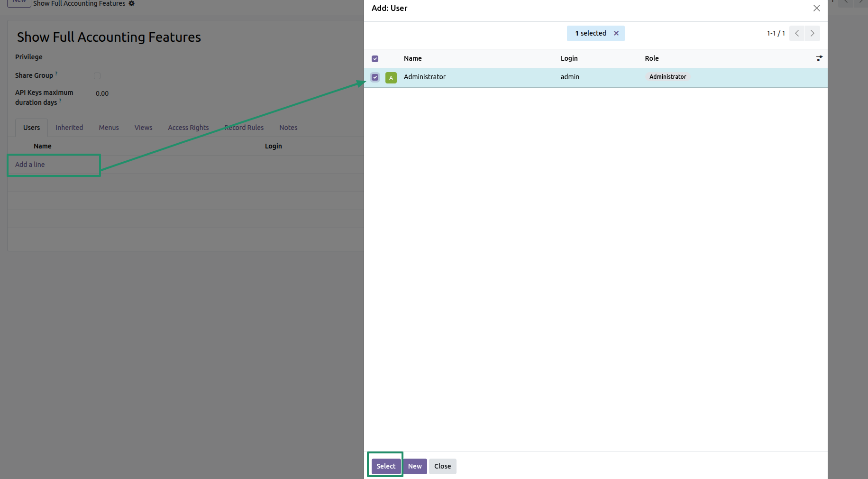
Task: Click the 'admin' login cell
Action: click(x=570, y=77)
